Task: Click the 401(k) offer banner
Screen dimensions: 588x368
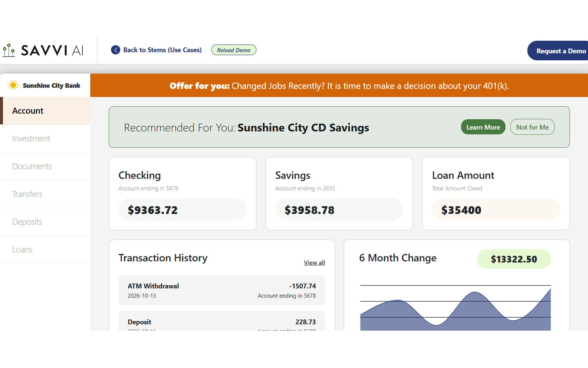Action: click(339, 86)
